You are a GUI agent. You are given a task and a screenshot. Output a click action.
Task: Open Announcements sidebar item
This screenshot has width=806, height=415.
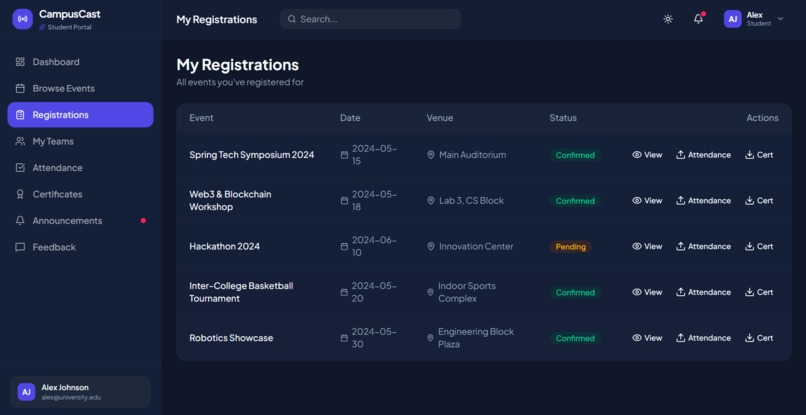80,221
